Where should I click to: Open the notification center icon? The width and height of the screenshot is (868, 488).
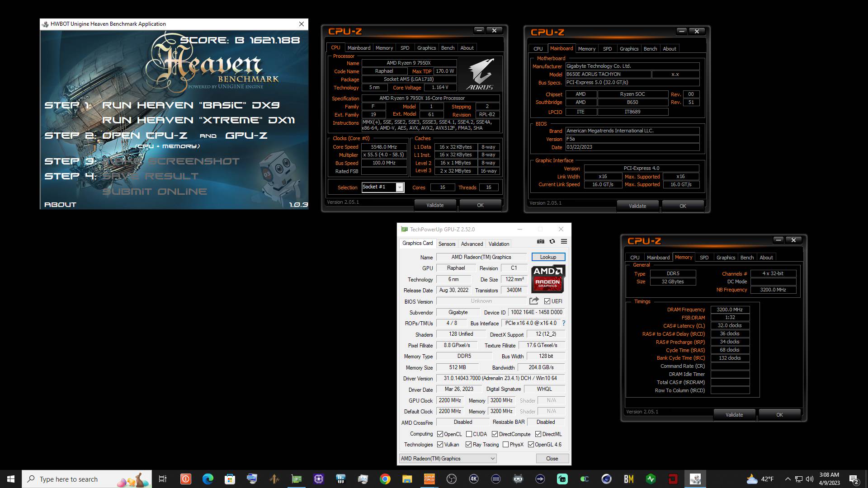[x=854, y=479]
